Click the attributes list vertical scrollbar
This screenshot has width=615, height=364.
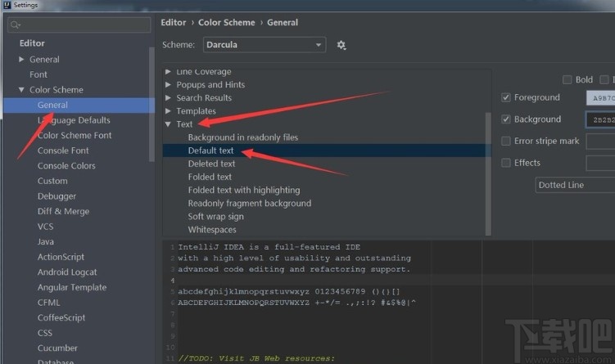tap(488, 174)
